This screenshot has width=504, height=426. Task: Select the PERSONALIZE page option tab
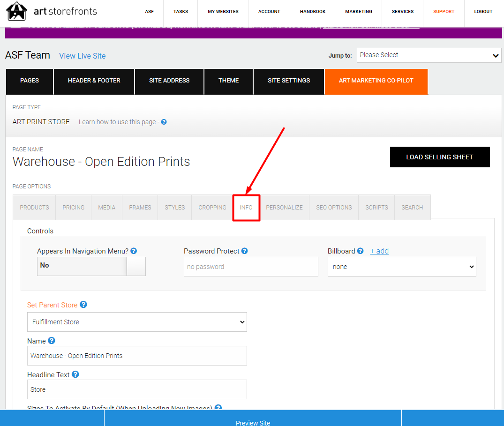284,208
